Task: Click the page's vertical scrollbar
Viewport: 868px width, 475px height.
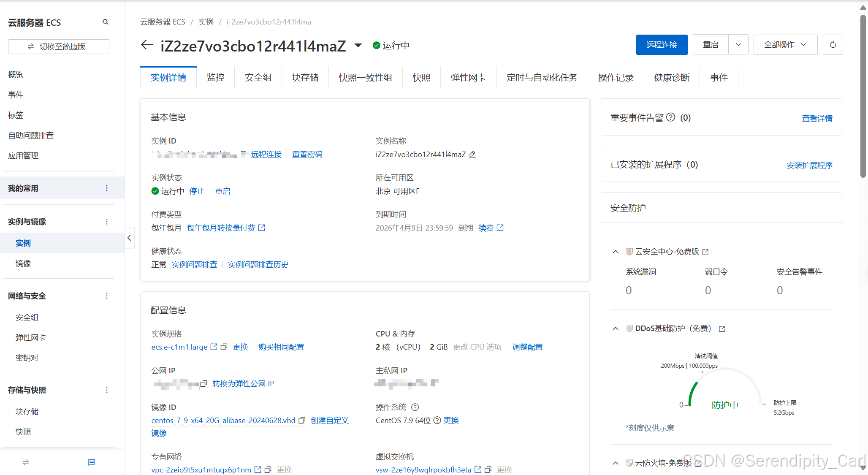Action: (x=863, y=97)
